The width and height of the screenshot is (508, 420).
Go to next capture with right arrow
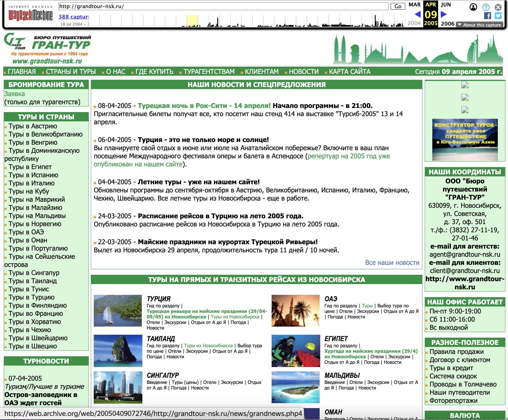click(444, 14)
